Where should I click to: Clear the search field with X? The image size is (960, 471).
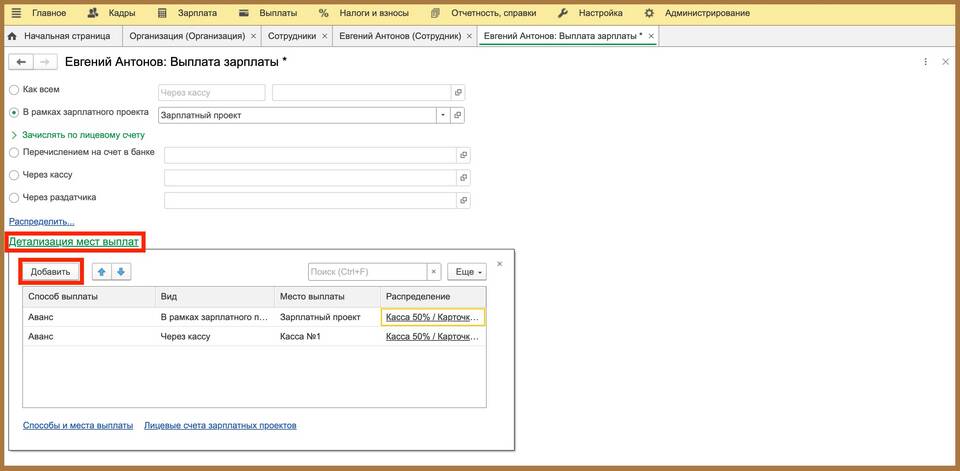point(433,271)
